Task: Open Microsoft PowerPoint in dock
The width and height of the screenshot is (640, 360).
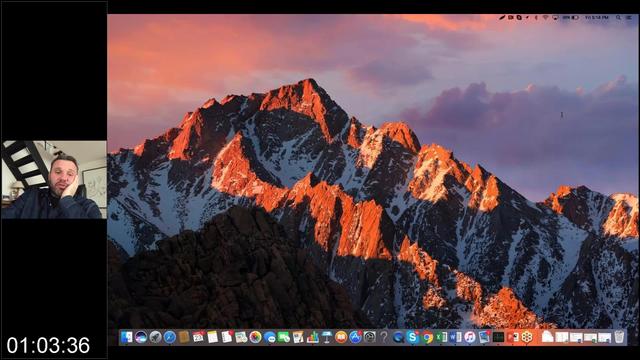Action: pos(513,337)
